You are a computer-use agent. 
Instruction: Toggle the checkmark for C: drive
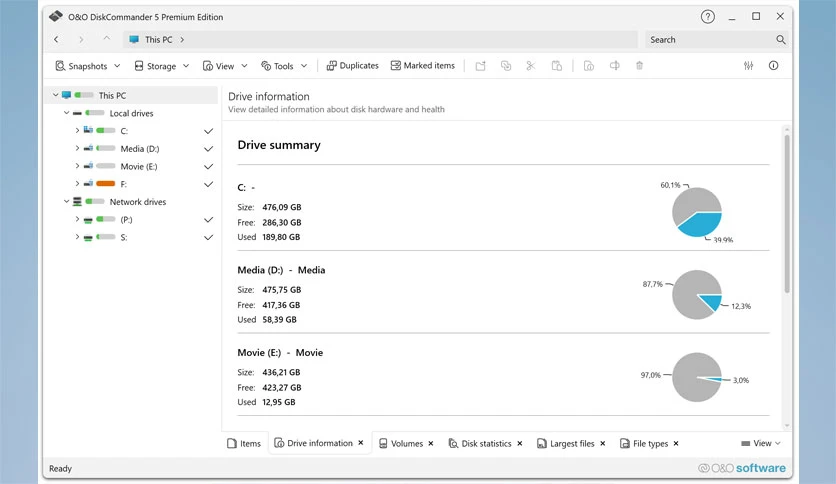point(208,131)
